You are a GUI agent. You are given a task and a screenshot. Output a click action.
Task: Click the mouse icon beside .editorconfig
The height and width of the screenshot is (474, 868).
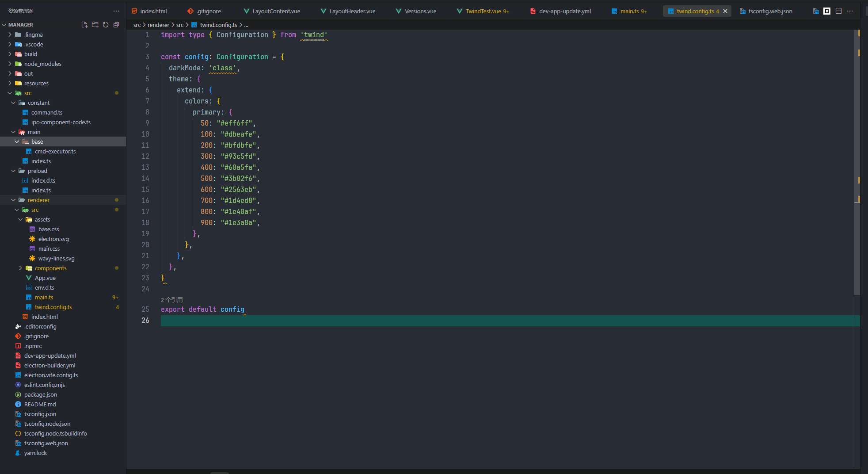click(x=18, y=326)
